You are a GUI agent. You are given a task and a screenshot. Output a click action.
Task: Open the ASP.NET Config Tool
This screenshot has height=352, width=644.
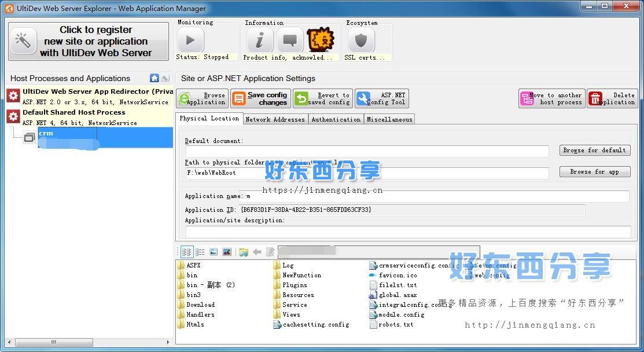click(x=382, y=98)
